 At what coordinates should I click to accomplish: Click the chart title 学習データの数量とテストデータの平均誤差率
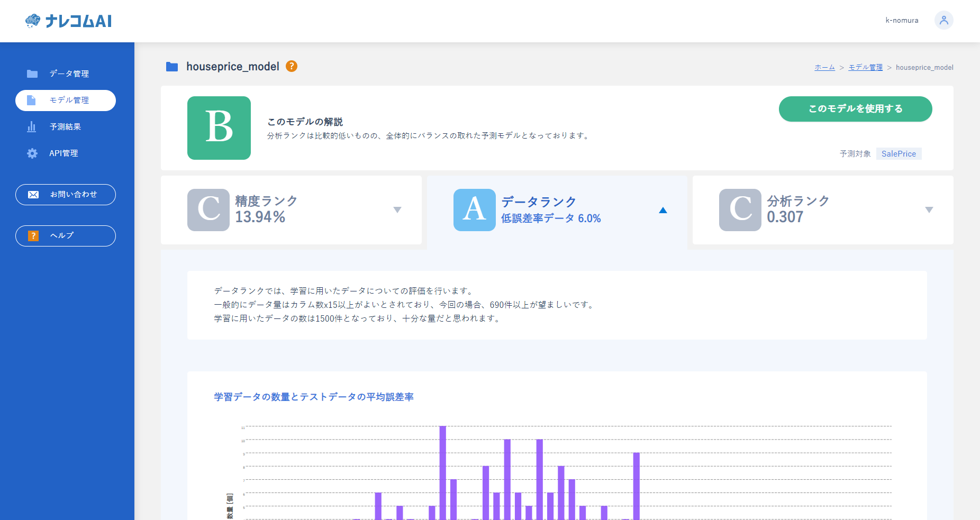(x=314, y=397)
